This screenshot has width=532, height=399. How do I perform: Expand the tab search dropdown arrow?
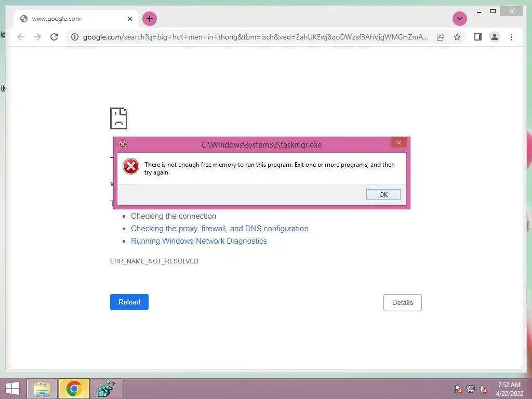click(460, 19)
